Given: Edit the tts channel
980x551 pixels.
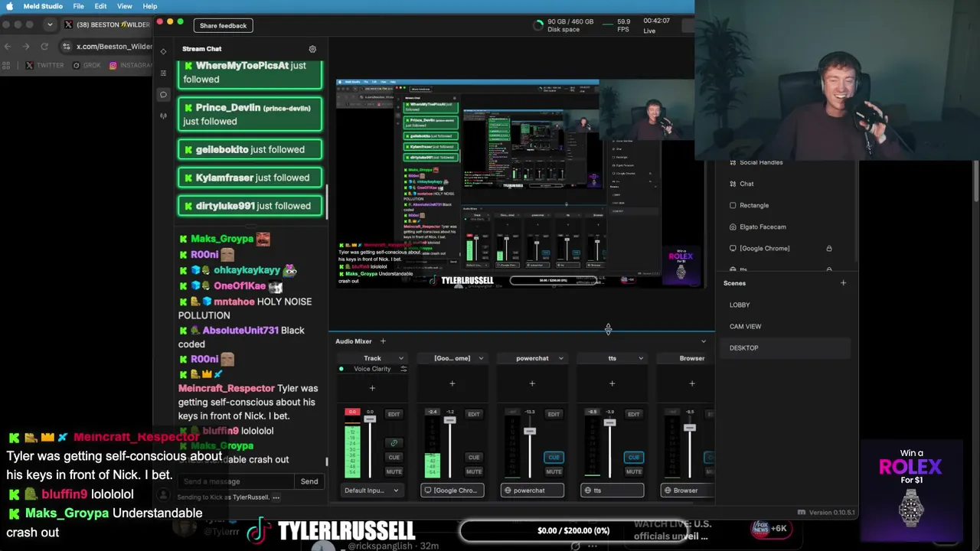Looking at the screenshot, I should tap(633, 414).
